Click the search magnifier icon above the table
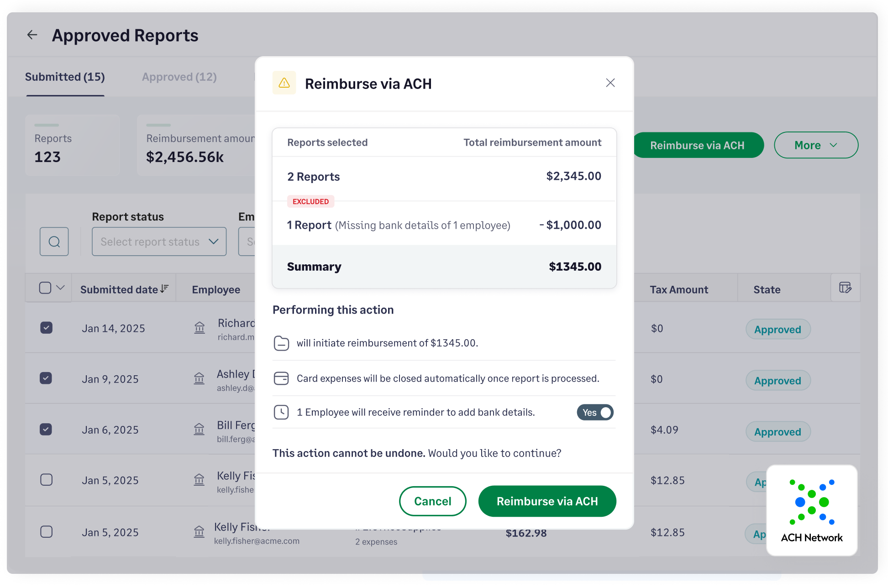This screenshot has height=588, width=888. 54,241
